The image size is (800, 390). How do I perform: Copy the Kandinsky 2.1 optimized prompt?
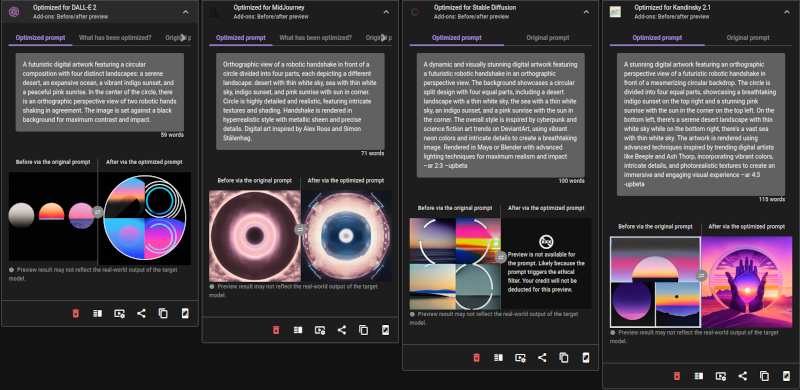(765, 376)
